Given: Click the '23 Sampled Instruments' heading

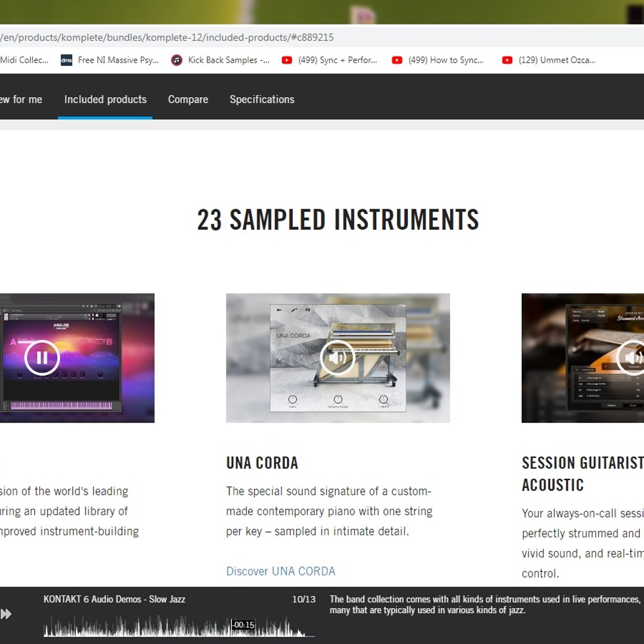Looking at the screenshot, I should [x=338, y=219].
